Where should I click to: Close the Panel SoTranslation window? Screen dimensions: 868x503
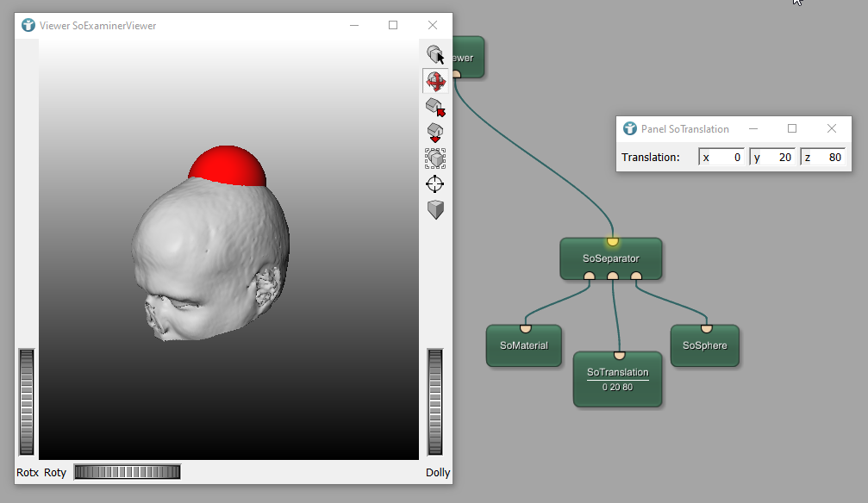(832, 129)
